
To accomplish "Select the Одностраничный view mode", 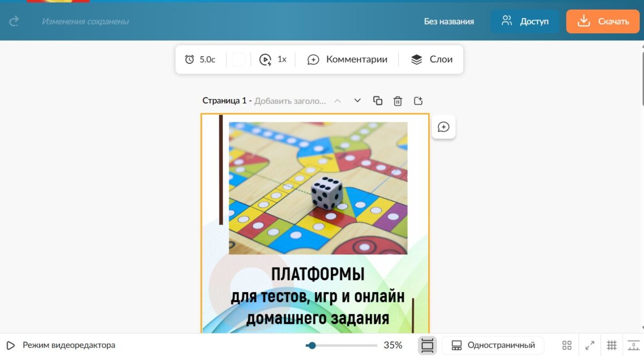I will (x=493, y=345).
